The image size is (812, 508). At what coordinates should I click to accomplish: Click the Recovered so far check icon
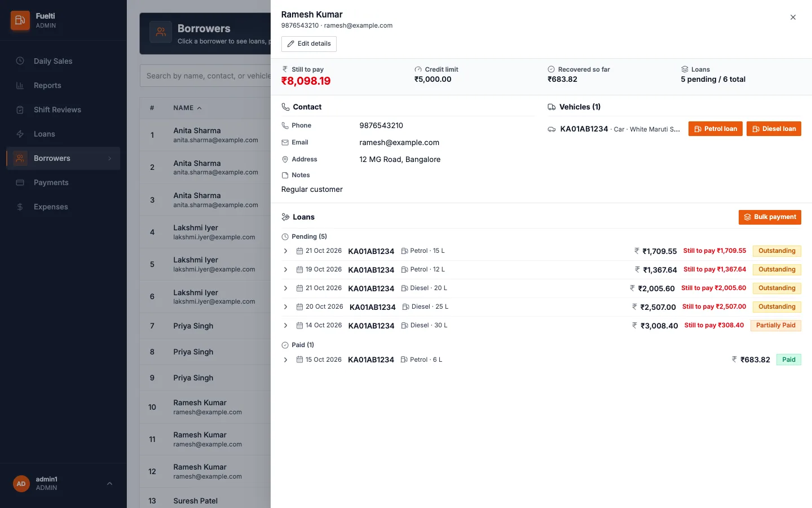click(551, 69)
